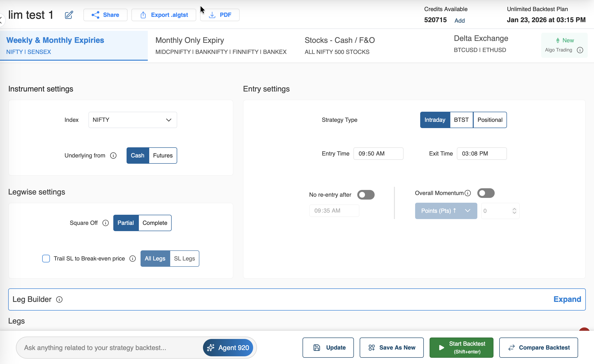Click info icon beside Square Off
This screenshot has height=364, width=594.
click(105, 223)
